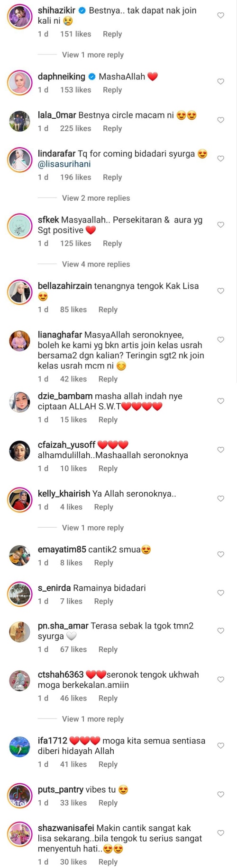Toggle like on puts_pantry's comment
Viewport: 237px width, 868px height.
click(220, 795)
